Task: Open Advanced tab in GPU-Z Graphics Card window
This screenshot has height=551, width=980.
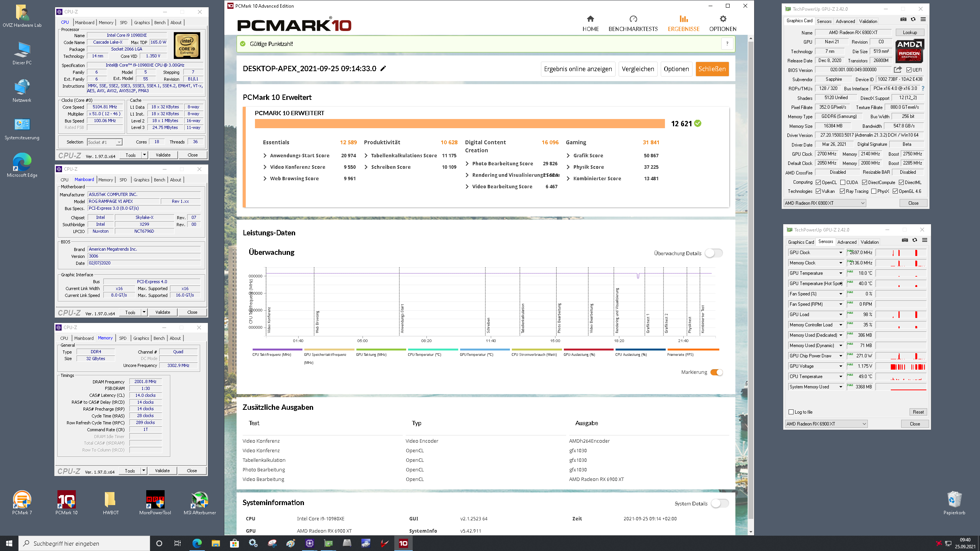Action: click(845, 21)
